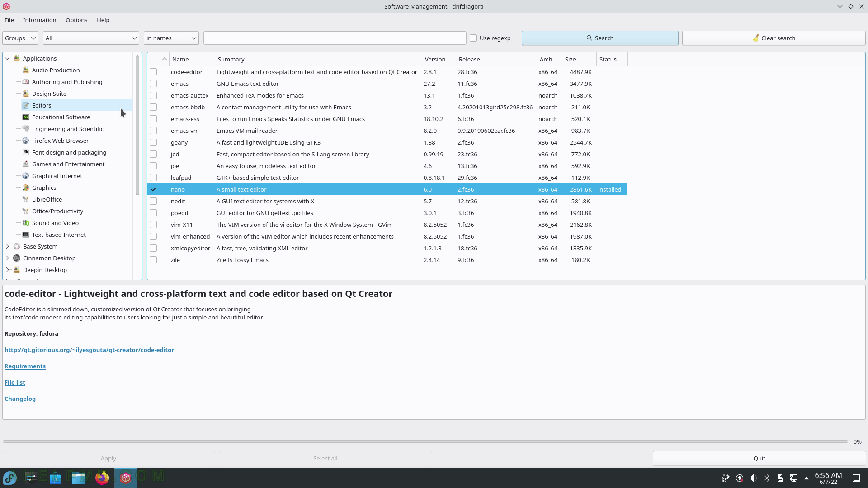
Task: Open the All filter dropdown
Action: coord(91,38)
